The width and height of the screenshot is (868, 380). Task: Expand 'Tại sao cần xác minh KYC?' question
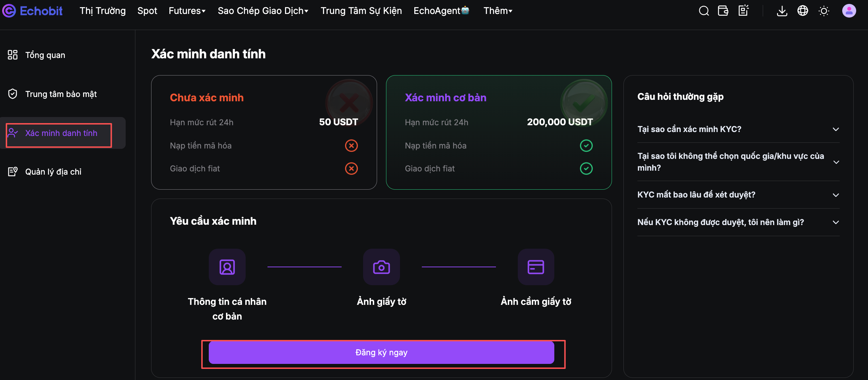tap(738, 129)
